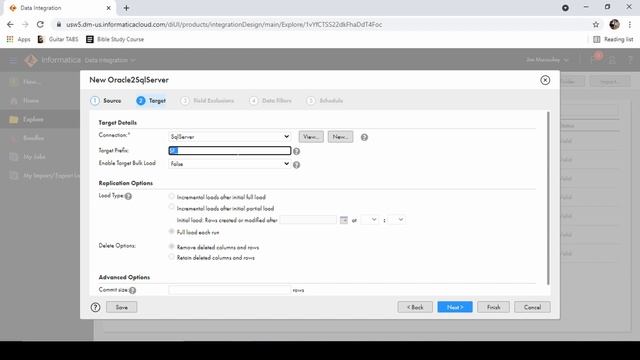Click the Next > button
Viewport: 640px width, 360px height.
point(455,307)
